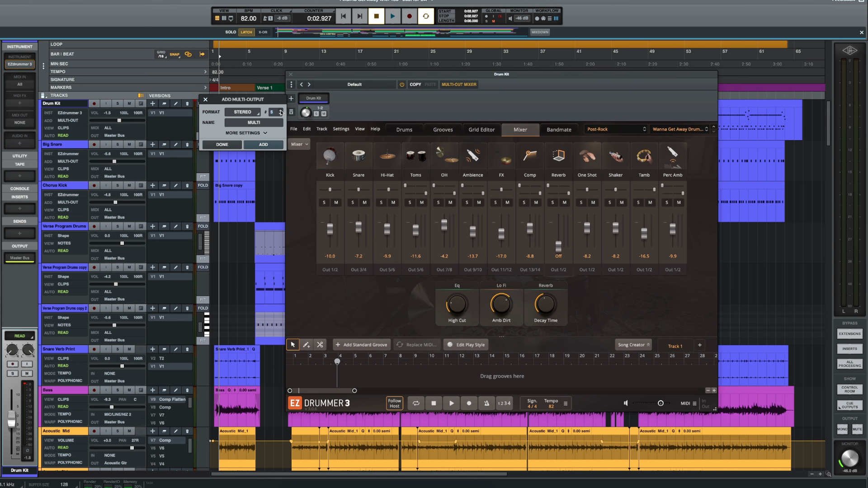Screen dimensions: 868x488
Task: Arm record on Drum Kit track
Action: pos(94,103)
